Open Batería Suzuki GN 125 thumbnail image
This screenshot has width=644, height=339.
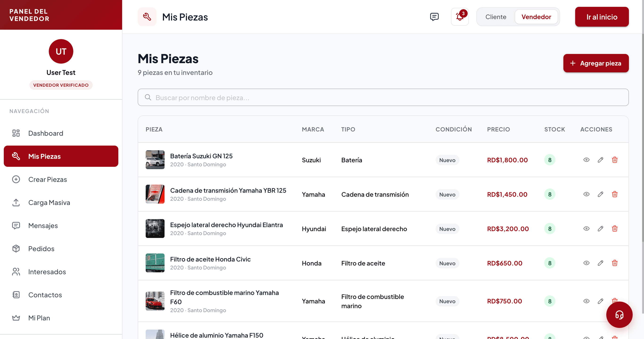(x=155, y=160)
